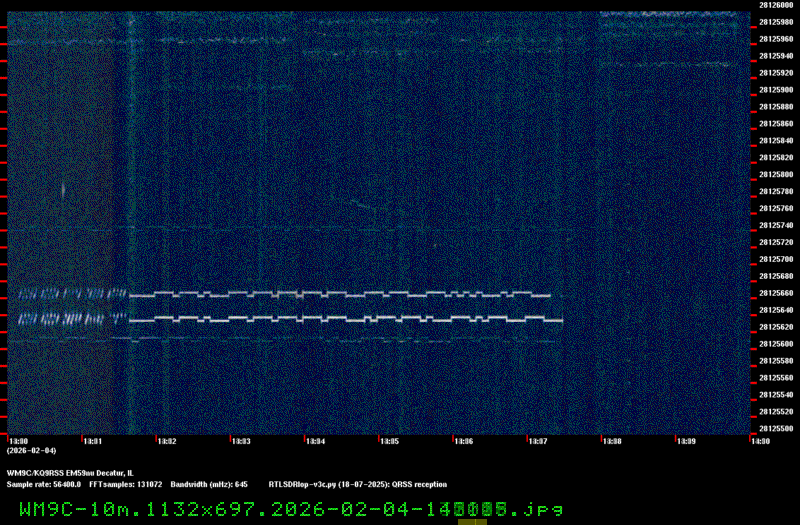The image size is (800, 525).
Task: Click the (2026-02-04) date label
Action: coord(26,451)
